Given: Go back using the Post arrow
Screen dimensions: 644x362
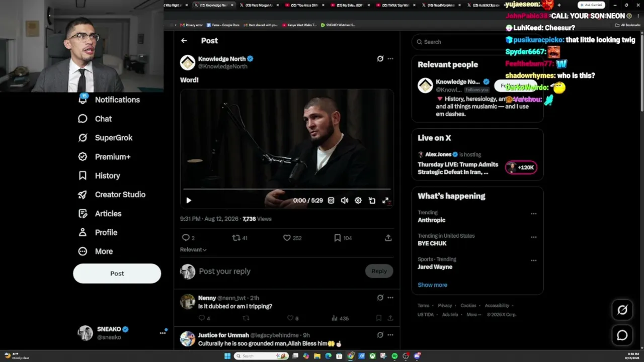Looking at the screenshot, I should tap(184, 41).
